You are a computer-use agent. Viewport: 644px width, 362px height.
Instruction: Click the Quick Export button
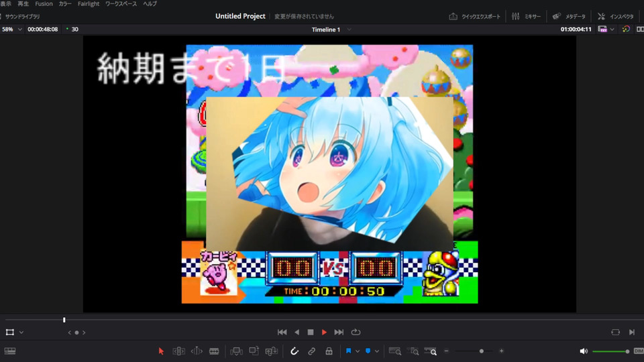pyautogui.click(x=475, y=16)
